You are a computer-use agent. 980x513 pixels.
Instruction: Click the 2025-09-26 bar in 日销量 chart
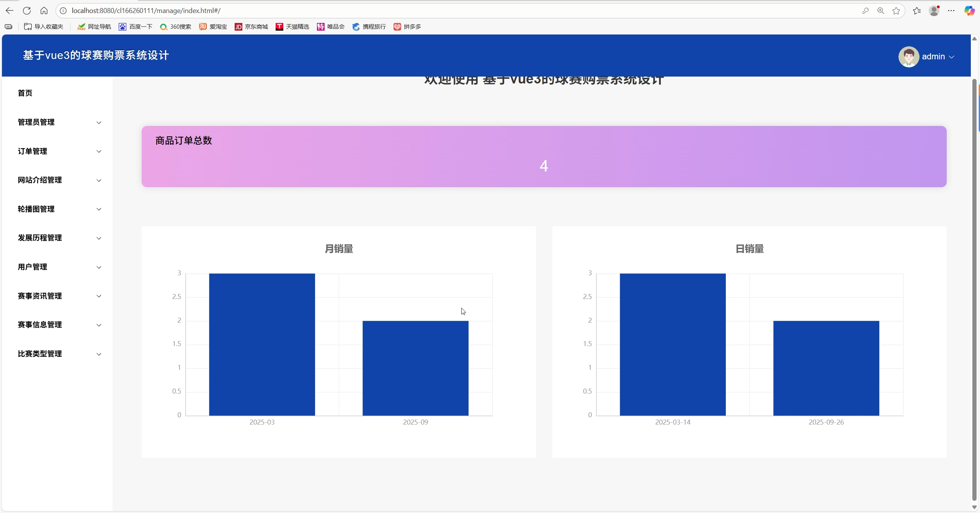826,368
